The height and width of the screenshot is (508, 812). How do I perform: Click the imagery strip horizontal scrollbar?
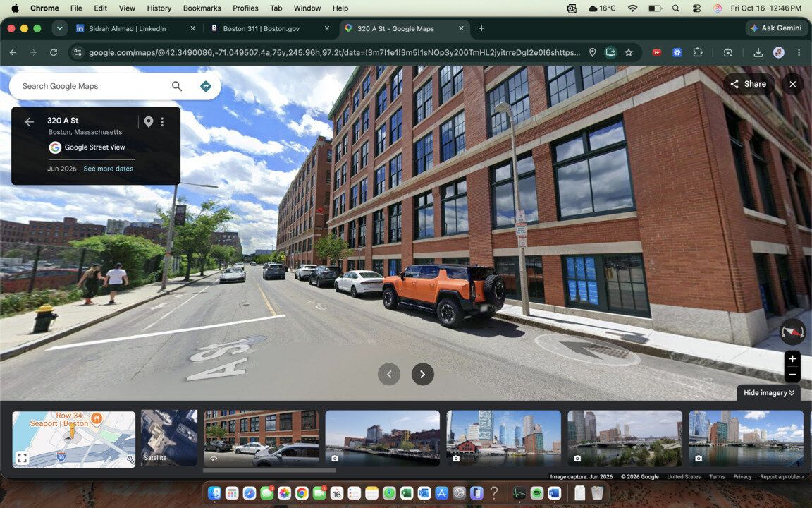pyautogui.click(x=269, y=471)
